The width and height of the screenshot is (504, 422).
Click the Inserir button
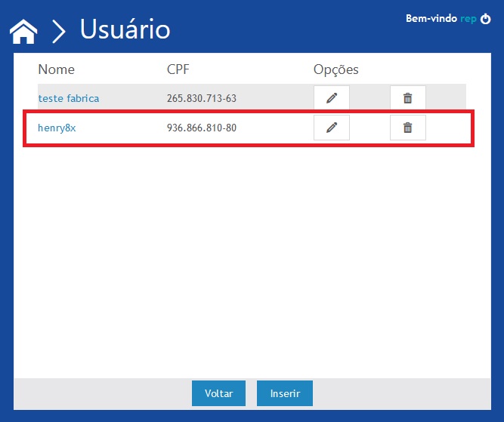click(x=285, y=393)
